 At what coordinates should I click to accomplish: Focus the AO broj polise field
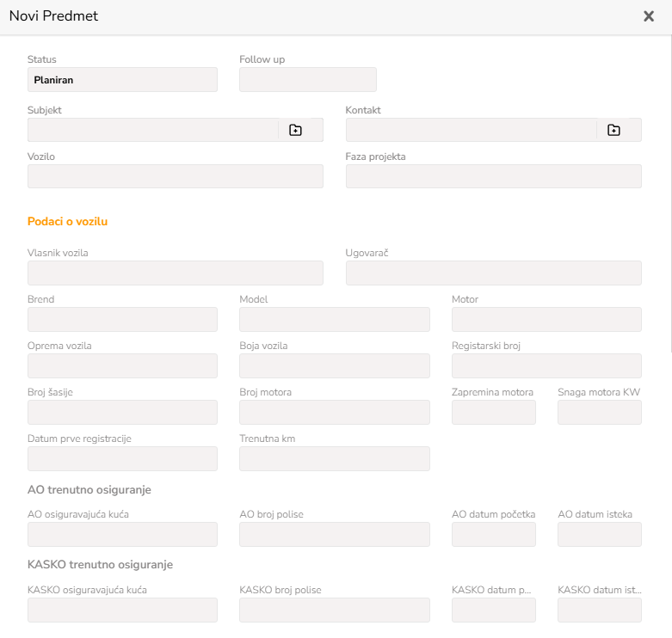[x=335, y=534]
